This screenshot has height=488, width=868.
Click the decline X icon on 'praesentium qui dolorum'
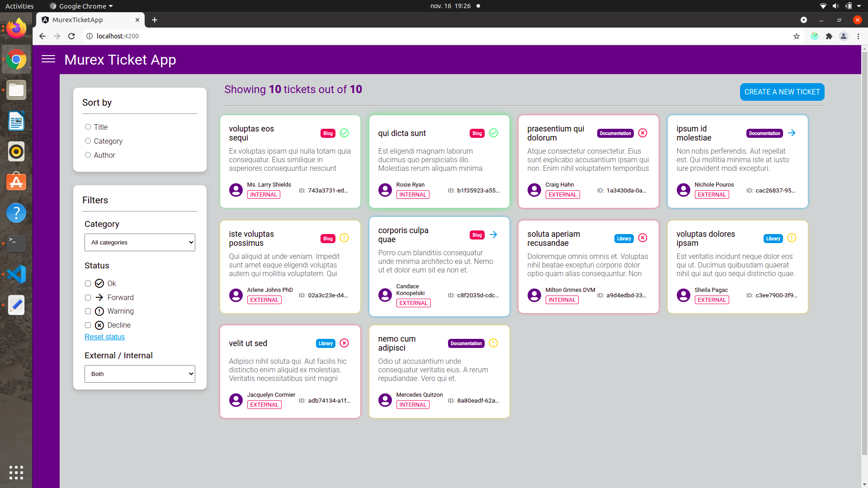click(x=642, y=133)
